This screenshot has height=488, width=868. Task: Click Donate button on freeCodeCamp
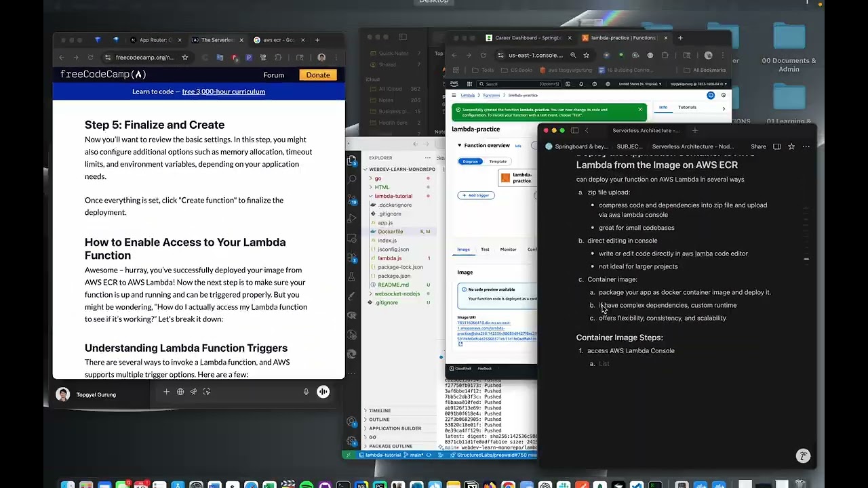click(x=318, y=75)
